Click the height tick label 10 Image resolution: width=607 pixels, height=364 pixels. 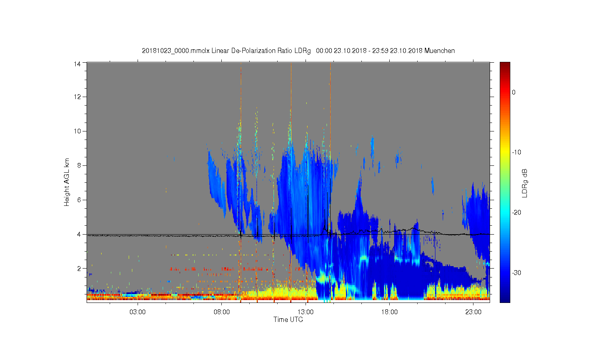pyautogui.click(x=77, y=131)
